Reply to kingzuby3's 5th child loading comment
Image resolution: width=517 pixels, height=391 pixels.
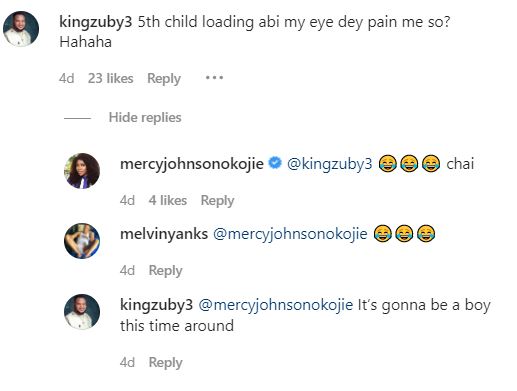point(164,79)
